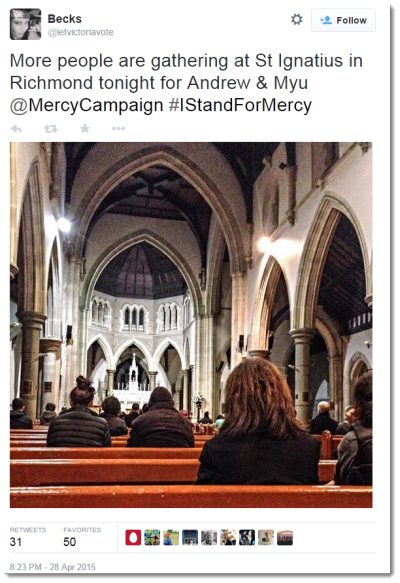Enlarge the church interior photo
400x583 pixels.
tap(191, 325)
